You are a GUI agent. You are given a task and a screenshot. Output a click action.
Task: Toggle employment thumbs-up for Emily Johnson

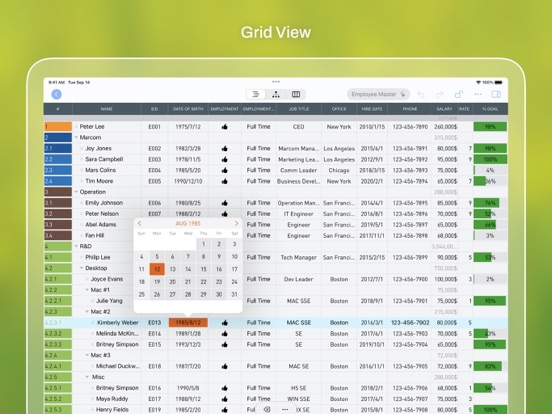coord(225,203)
